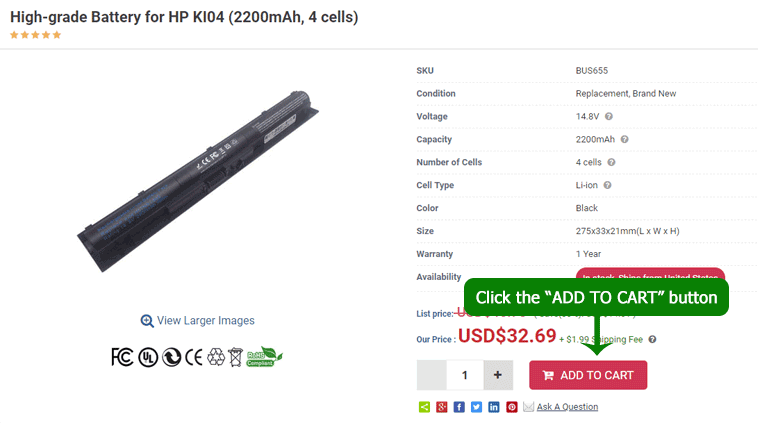Image resolution: width=758 pixels, height=423 pixels.
Task: Open help icon next to Capacity 2200mAh
Action: pos(625,139)
